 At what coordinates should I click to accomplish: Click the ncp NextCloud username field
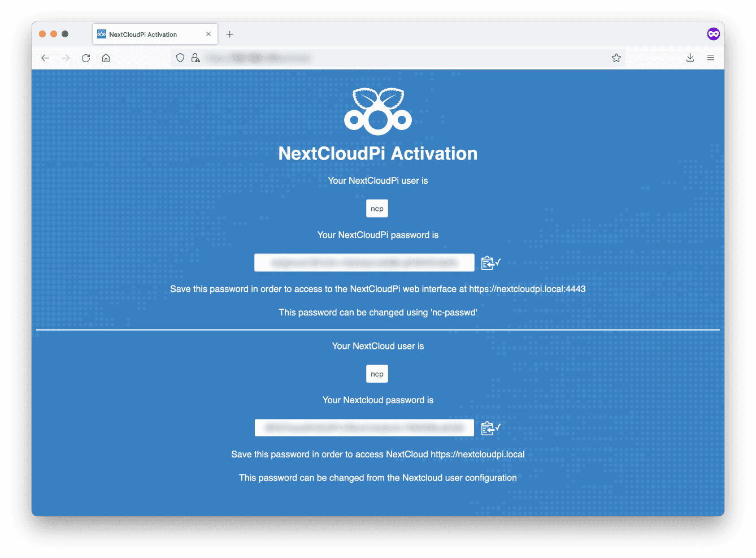pos(377,374)
